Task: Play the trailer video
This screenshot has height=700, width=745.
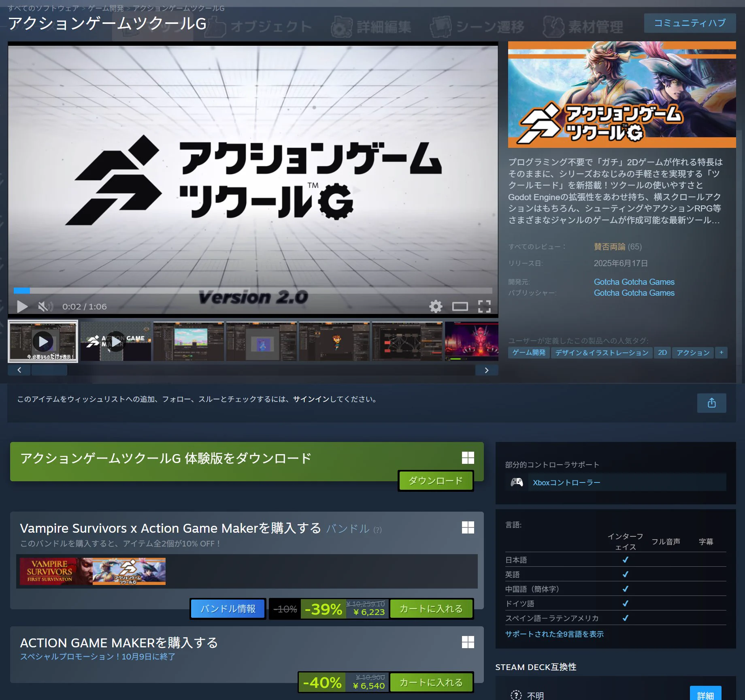Action: 22,307
